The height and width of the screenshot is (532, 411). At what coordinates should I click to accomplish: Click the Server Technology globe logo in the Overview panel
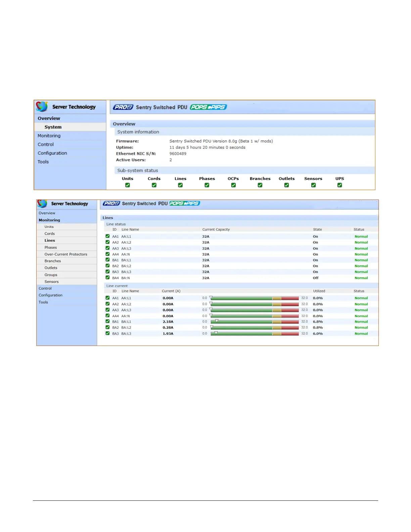click(x=42, y=106)
